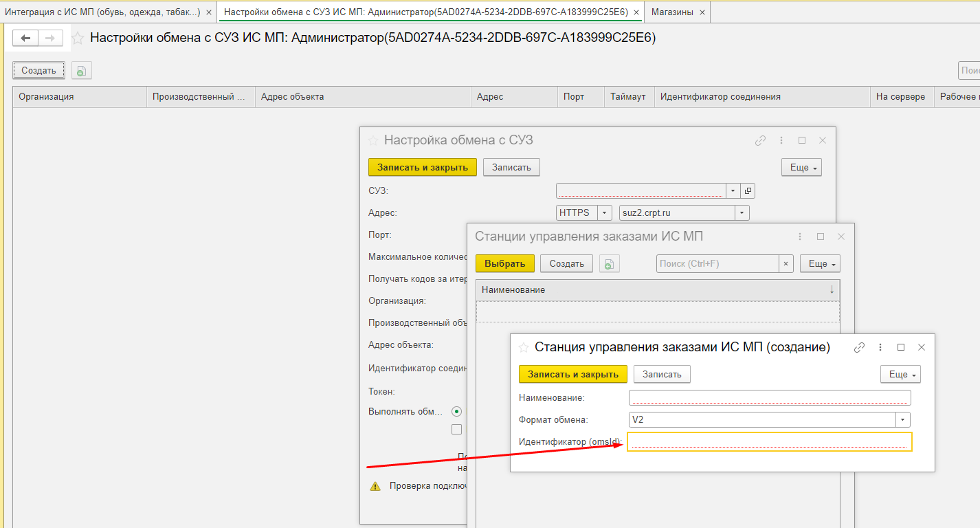
Task: Click Записать in the creation dialog
Action: click(662, 374)
